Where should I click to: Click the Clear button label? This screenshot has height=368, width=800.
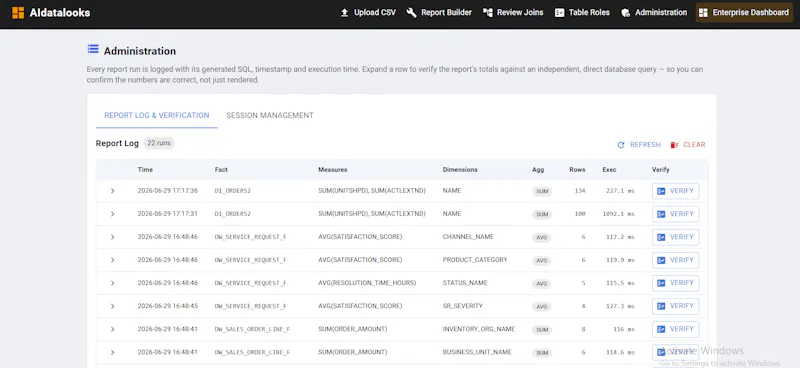click(694, 145)
